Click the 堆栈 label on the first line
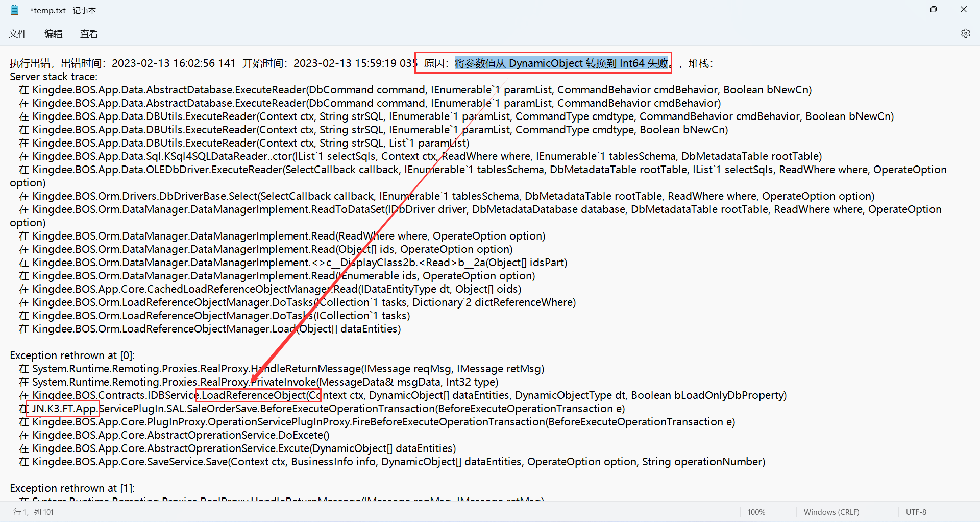The image size is (980, 522). [x=698, y=63]
